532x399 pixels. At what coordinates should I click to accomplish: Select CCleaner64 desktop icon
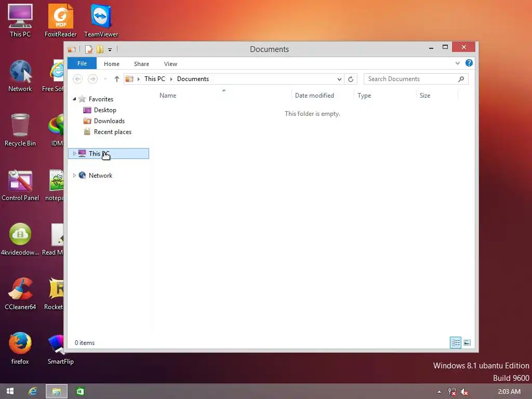(x=20, y=294)
